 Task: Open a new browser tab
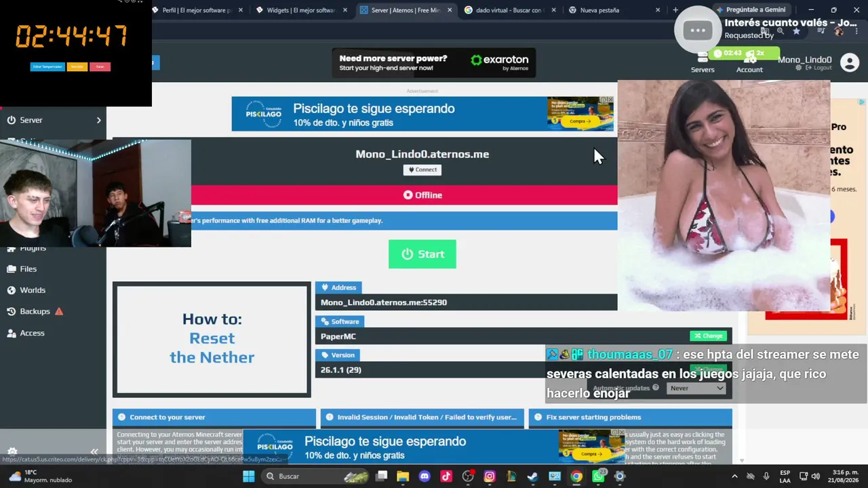675,10
